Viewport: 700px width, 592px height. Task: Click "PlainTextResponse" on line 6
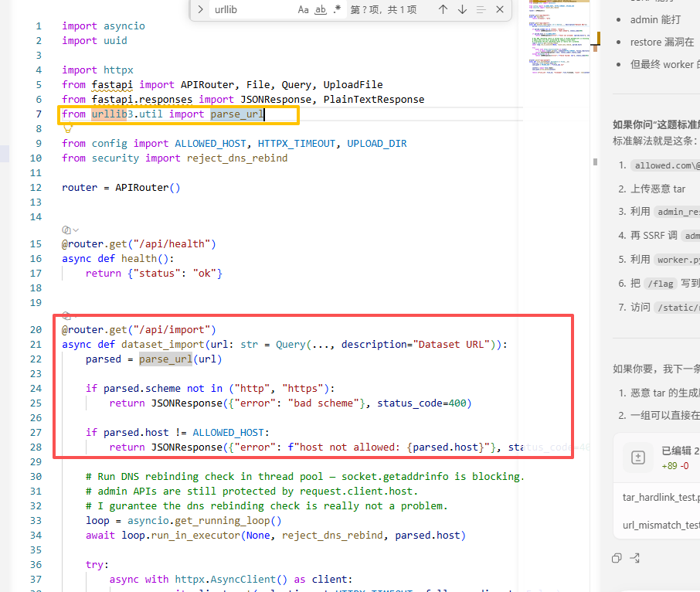pyautogui.click(x=374, y=99)
